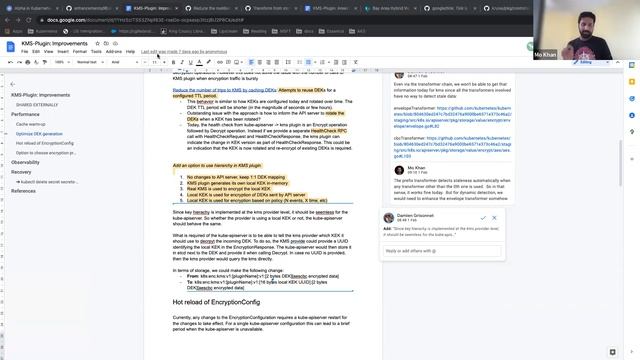Open the Add-ons menu
This screenshot has height=360, width=640.
pyautogui.click(x=113, y=52)
